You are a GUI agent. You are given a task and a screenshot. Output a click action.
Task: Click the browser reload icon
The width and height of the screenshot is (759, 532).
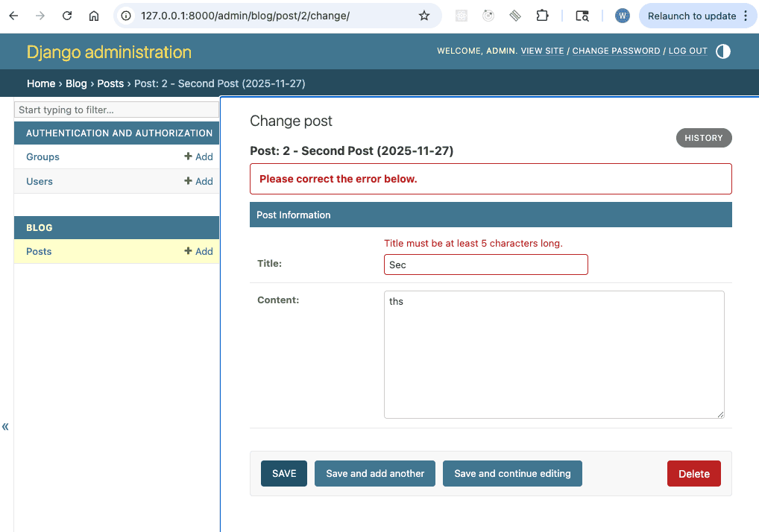(x=67, y=16)
